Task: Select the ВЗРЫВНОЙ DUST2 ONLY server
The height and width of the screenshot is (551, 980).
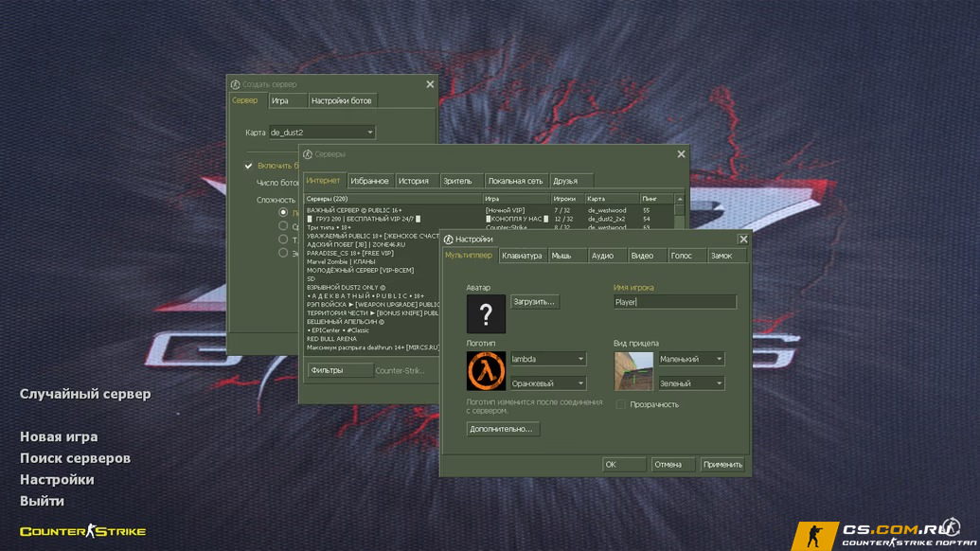Action: coord(372,288)
